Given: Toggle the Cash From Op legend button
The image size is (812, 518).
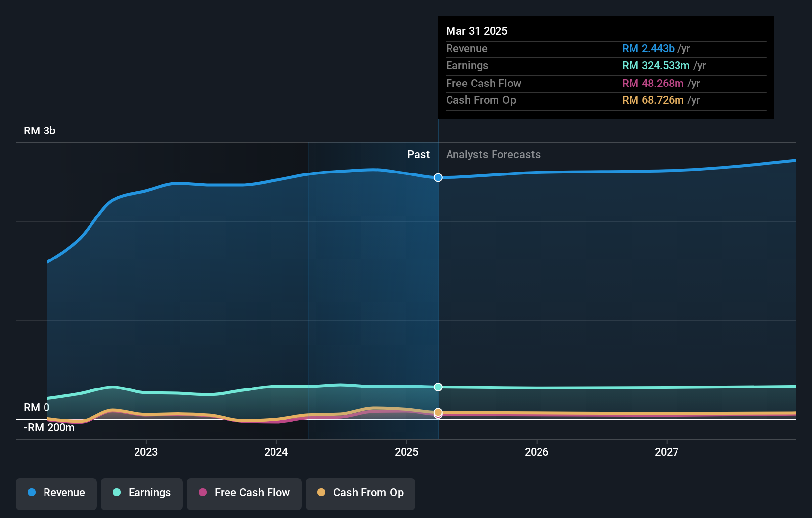Looking at the screenshot, I should click(361, 494).
